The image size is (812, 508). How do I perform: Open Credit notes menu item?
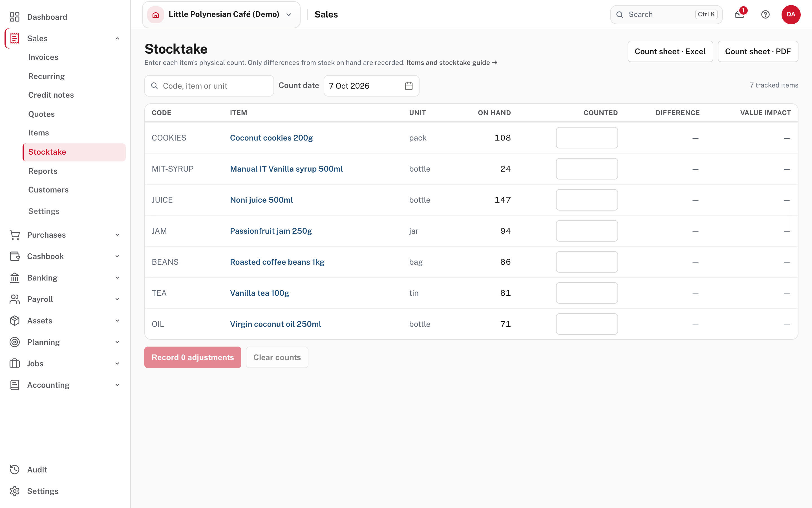point(51,95)
